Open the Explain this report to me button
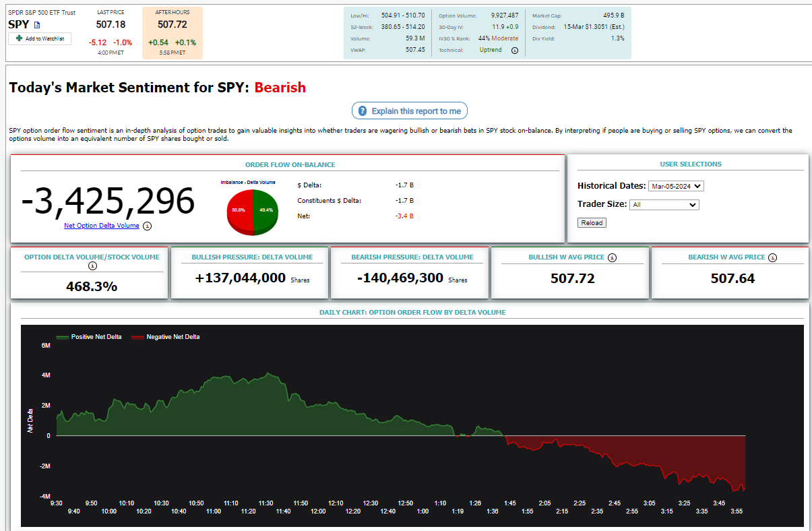The width and height of the screenshot is (812, 531). (410, 111)
